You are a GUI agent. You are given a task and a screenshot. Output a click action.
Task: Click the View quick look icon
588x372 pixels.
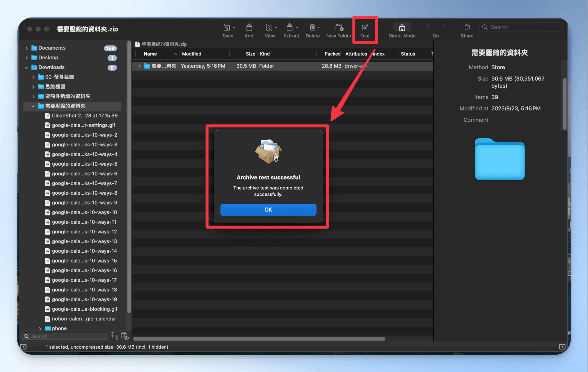(x=269, y=27)
